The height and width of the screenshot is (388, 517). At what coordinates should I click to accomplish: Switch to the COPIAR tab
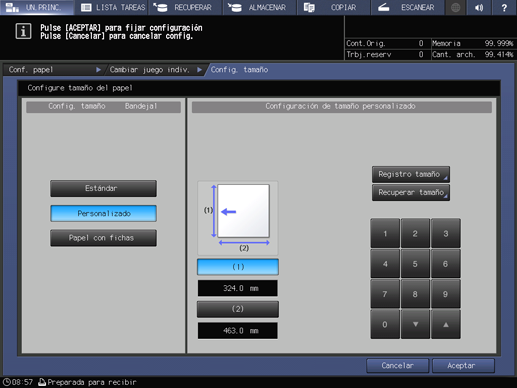[334, 7]
